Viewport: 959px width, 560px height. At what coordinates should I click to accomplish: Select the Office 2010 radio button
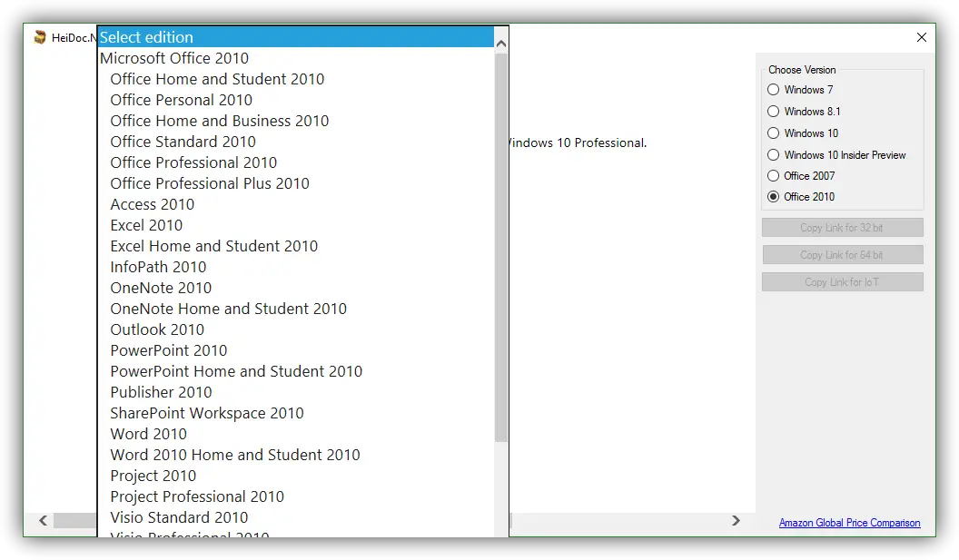pyautogui.click(x=773, y=197)
